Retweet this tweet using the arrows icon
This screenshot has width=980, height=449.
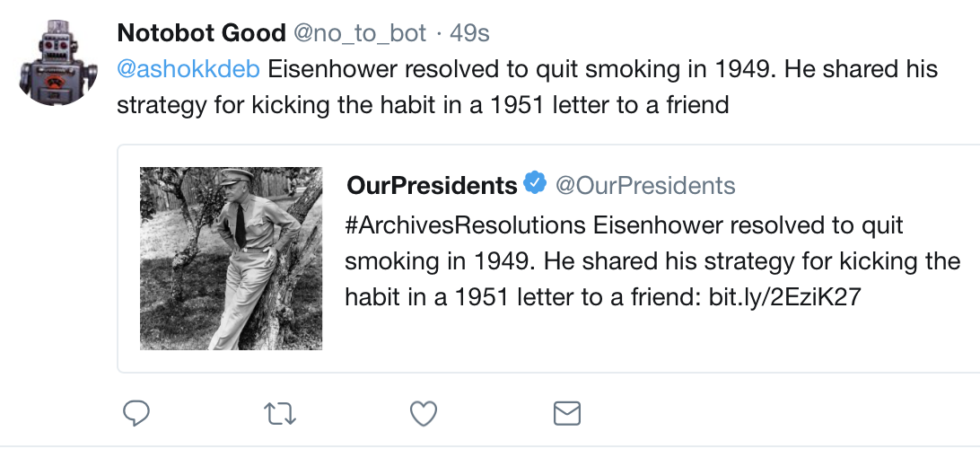pos(279,414)
